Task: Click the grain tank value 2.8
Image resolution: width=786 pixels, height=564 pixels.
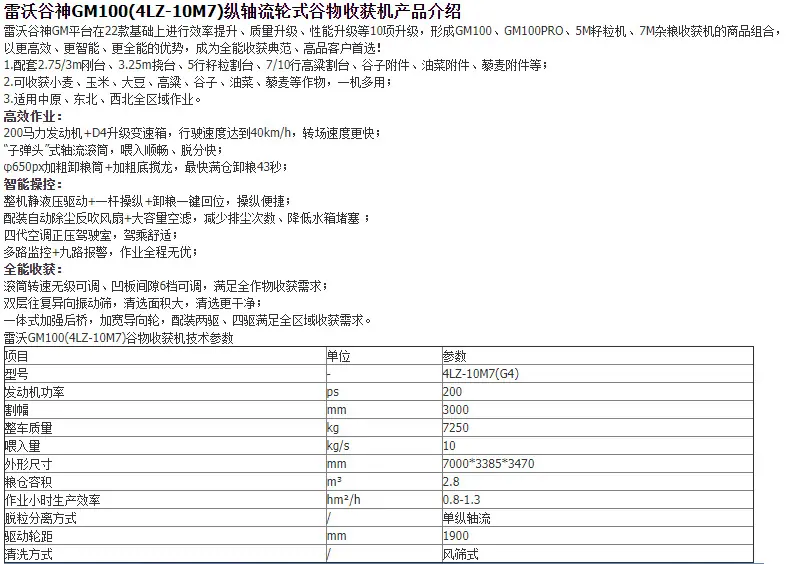Action: click(451, 482)
